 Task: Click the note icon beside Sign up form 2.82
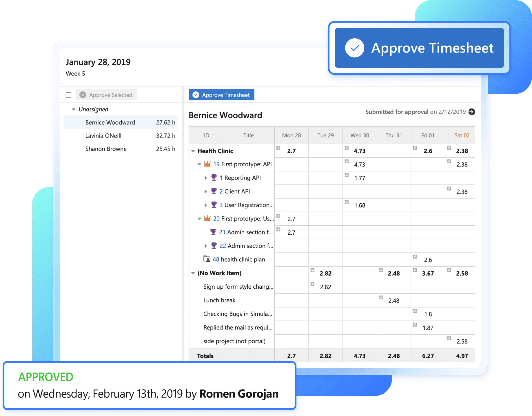(x=312, y=284)
